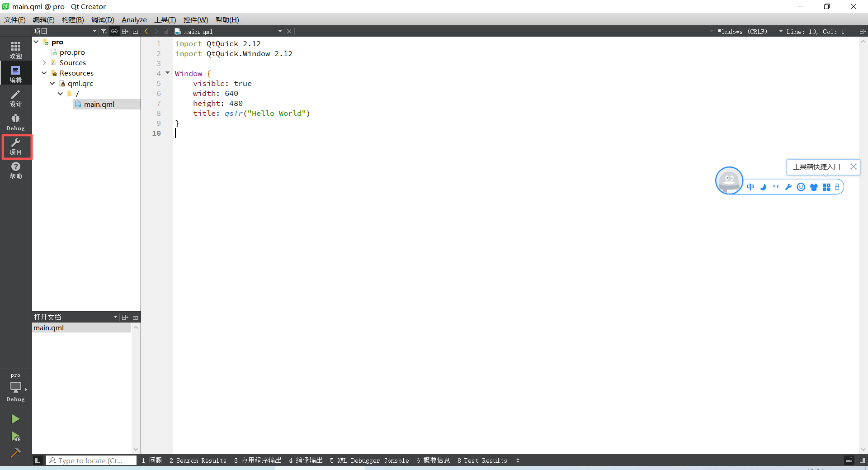
Task: Toggle the bottom output pane button
Action: 849,460
